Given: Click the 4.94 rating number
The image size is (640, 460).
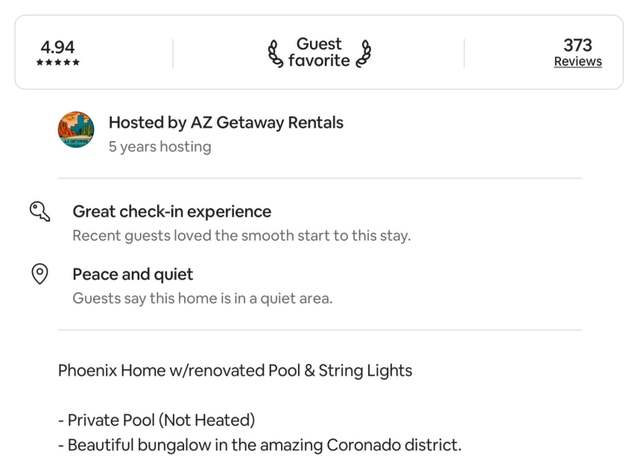Looking at the screenshot, I should (x=58, y=47).
